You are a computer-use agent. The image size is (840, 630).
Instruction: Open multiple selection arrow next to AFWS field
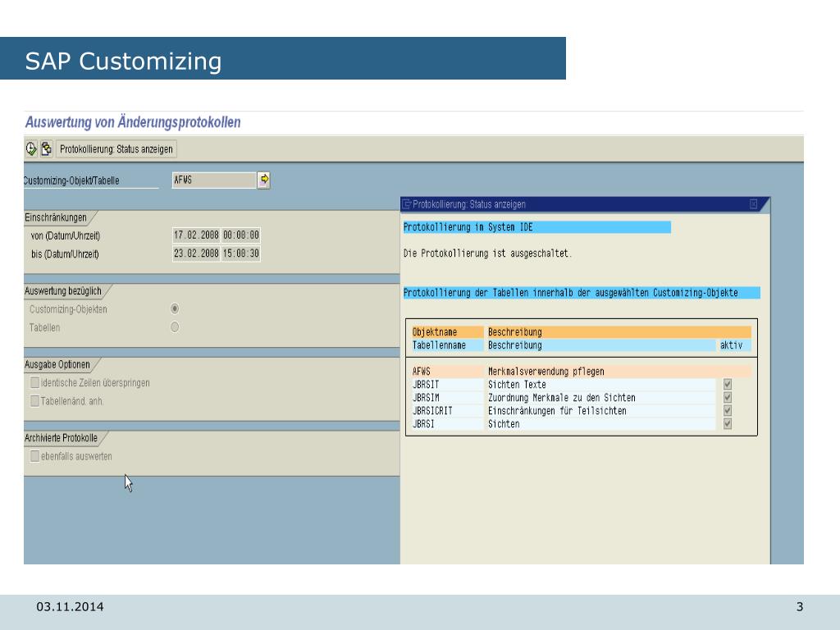tap(263, 180)
